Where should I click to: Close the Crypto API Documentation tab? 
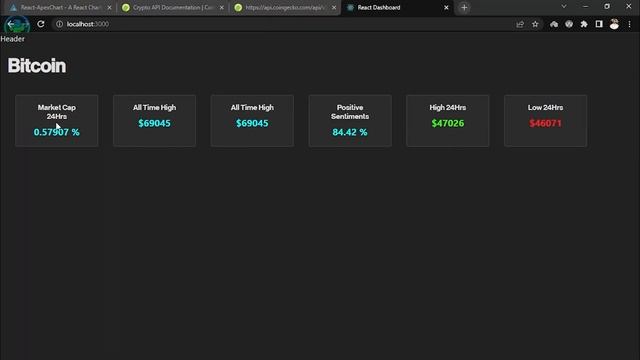click(x=222, y=7)
